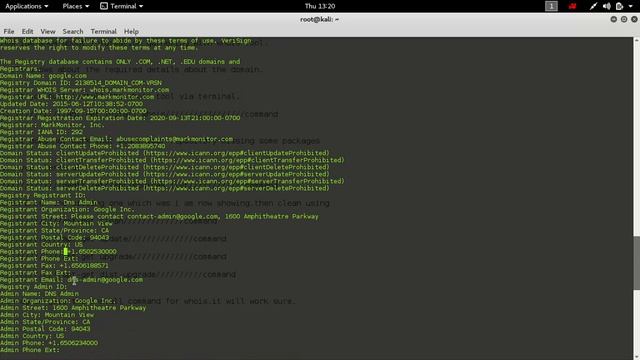Open the Terminal menu in menu bar

click(x=103, y=31)
